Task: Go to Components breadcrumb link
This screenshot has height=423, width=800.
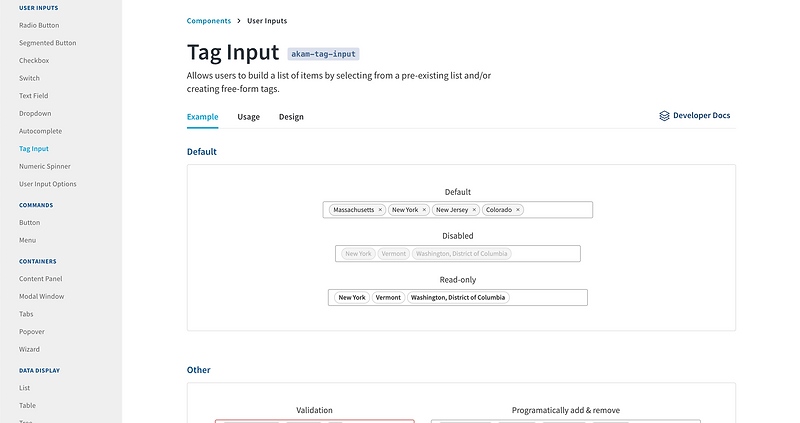Action: pos(209,21)
